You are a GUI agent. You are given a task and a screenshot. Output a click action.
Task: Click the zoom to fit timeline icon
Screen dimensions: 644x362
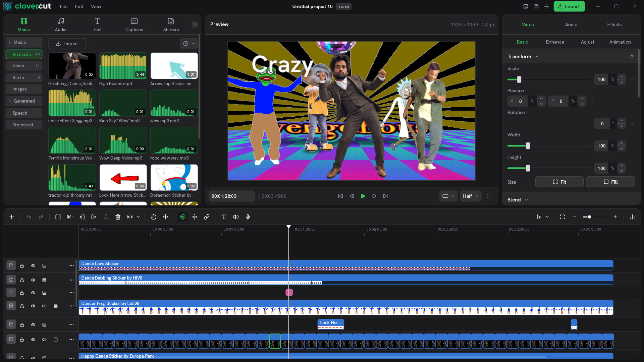(x=562, y=217)
